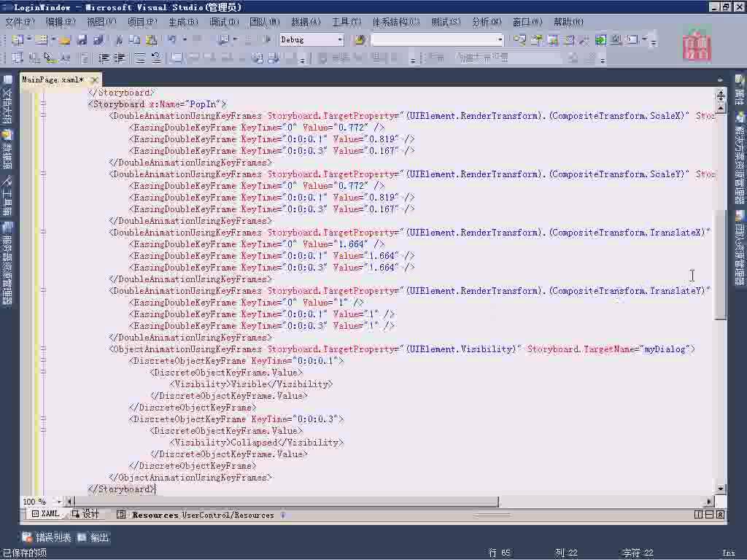The width and height of the screenshot is (747, 560).
Task: Open the Team Explorer right side tab
Action: (x=740, y=248)
